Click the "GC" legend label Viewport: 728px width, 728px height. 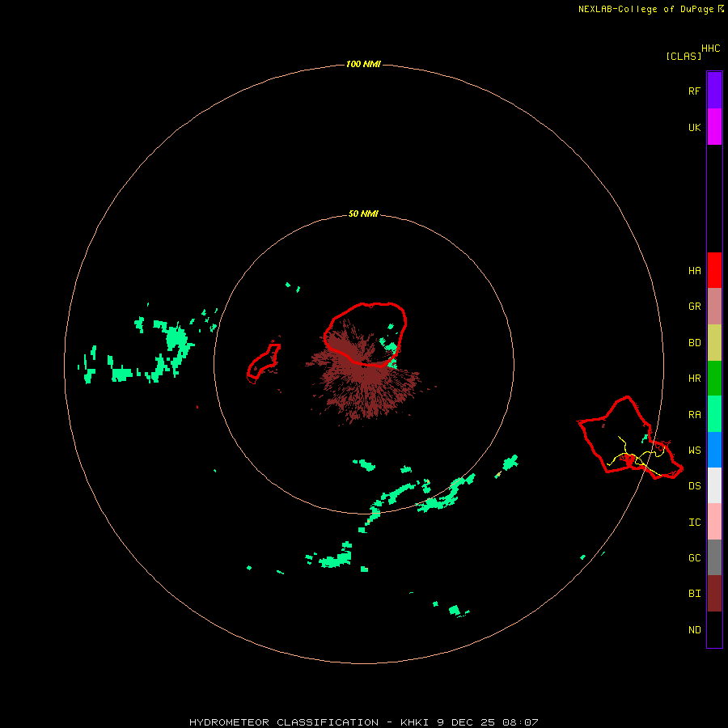pos(694,558)
